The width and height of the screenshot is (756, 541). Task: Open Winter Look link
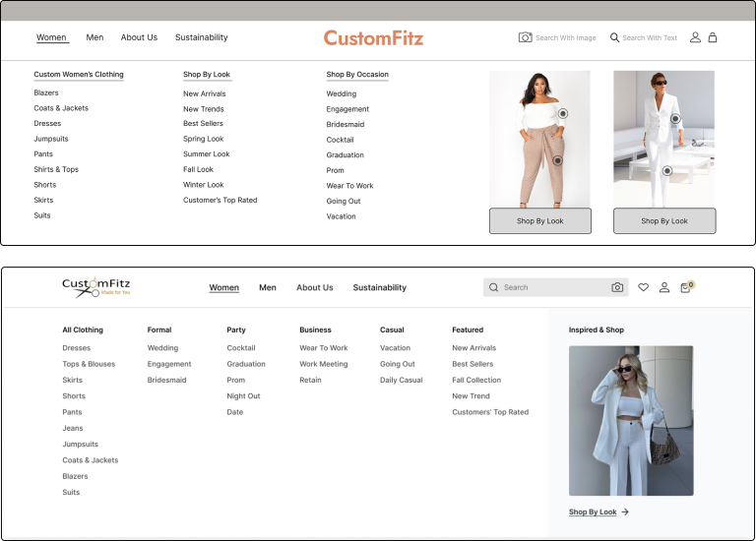[204, 185]
